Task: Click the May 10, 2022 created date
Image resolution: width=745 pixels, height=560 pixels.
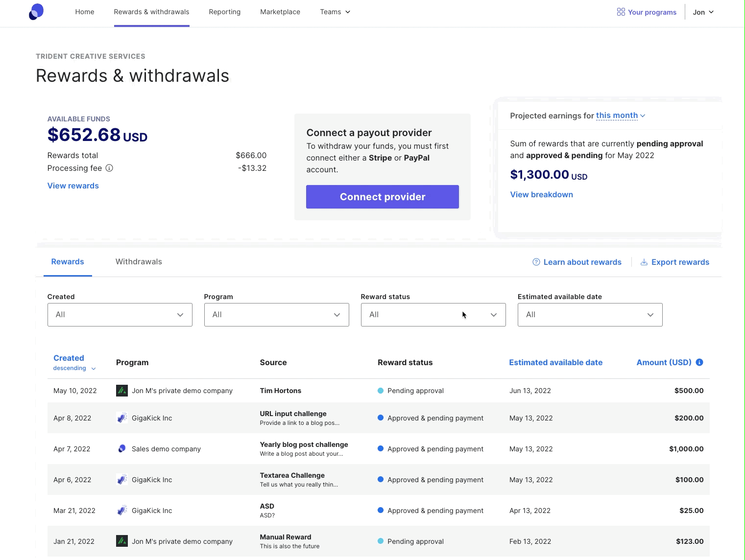Action: point(75,391)
